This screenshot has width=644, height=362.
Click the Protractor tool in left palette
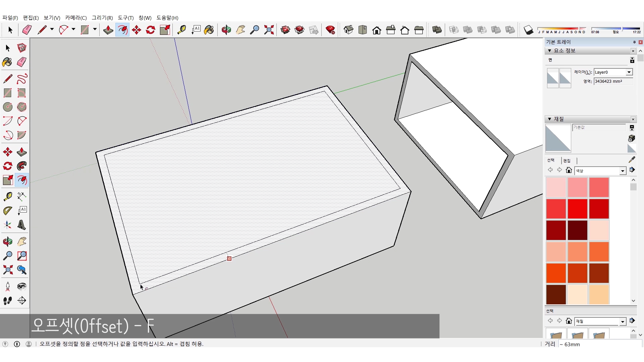click(x=8, y=210)
